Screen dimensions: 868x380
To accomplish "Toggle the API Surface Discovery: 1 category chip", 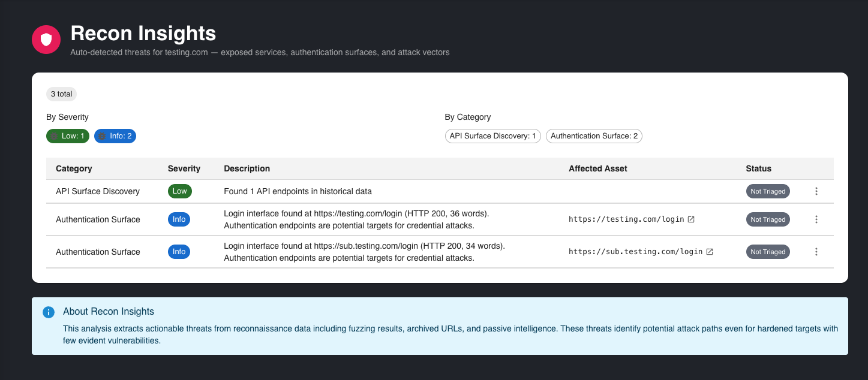I will pyautogui.click(x=492, y=136).
